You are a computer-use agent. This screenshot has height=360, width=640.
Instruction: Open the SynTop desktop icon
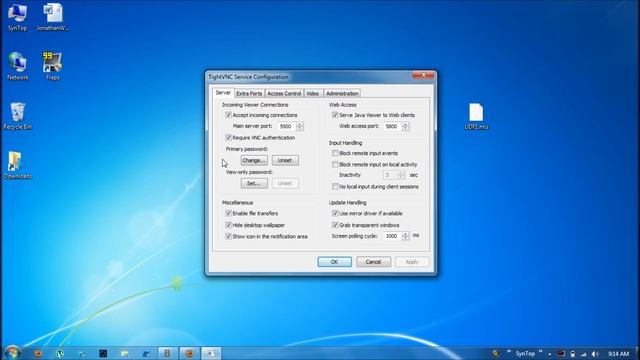tap(17, 17)
